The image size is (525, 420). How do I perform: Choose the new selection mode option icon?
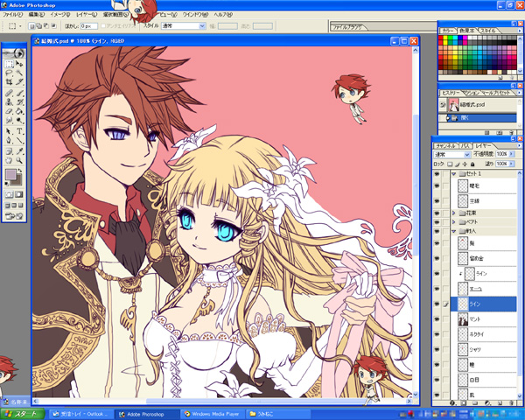tap(32, 25)
